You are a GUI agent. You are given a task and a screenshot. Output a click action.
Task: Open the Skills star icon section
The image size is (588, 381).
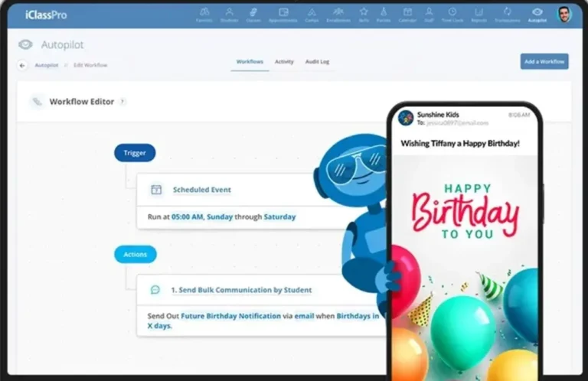click(x=364, y=15)
